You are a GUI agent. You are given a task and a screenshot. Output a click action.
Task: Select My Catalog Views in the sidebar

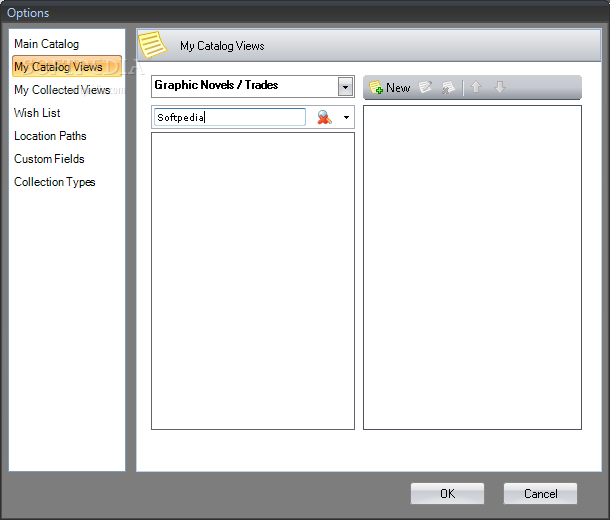tap(67, 67)
